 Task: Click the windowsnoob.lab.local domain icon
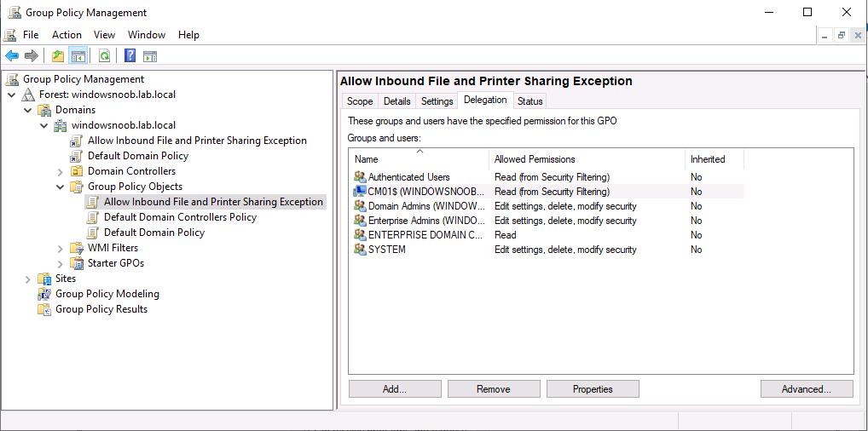coord(61,125)
